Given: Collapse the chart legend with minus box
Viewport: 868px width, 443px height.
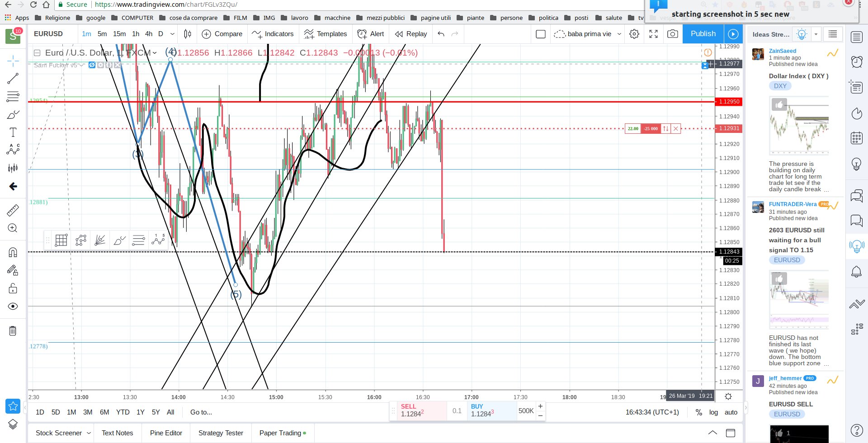Looking at the screenshot, I should tap(38, 53).
